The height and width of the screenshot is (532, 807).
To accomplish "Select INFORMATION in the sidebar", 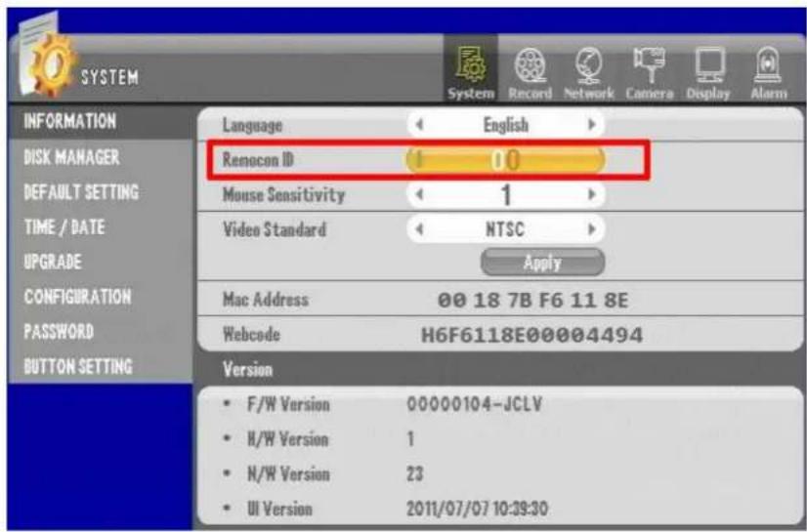I will coord(70,121).
